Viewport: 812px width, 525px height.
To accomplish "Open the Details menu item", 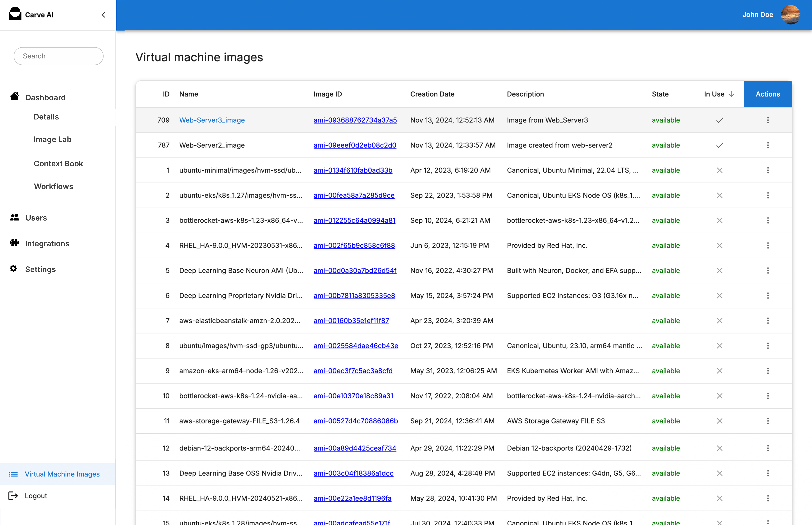I will coord(46,117).
